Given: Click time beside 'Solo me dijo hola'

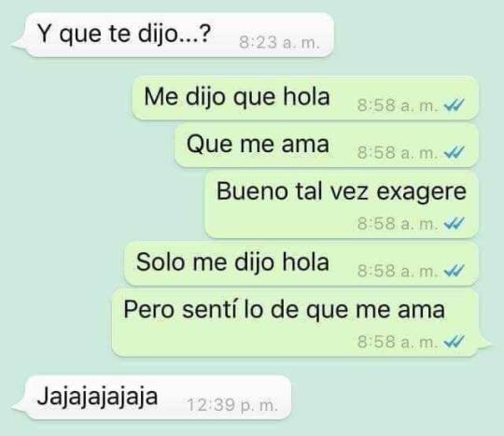Looking at the screenshot, I should pyautogui.click(x=398, y=271).
